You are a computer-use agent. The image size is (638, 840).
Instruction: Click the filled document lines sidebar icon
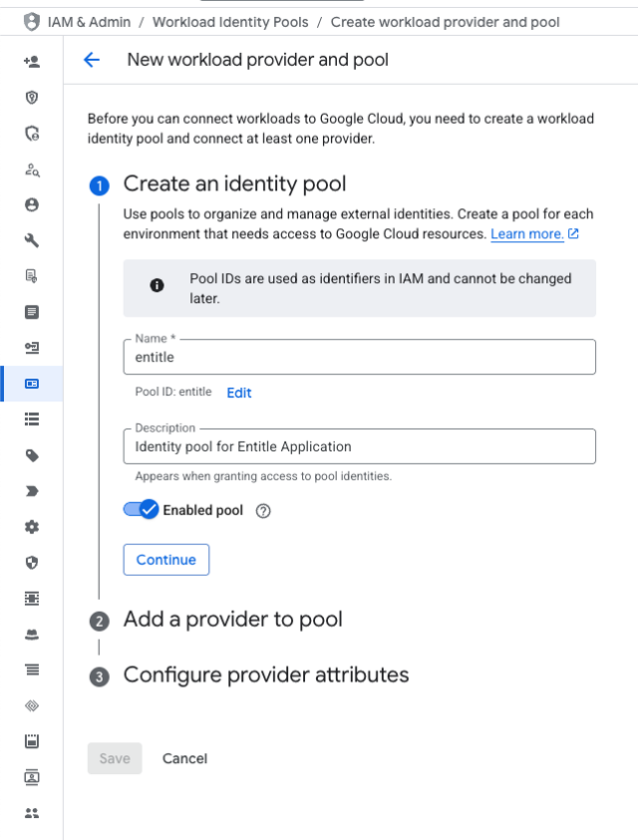pos(32,312)
